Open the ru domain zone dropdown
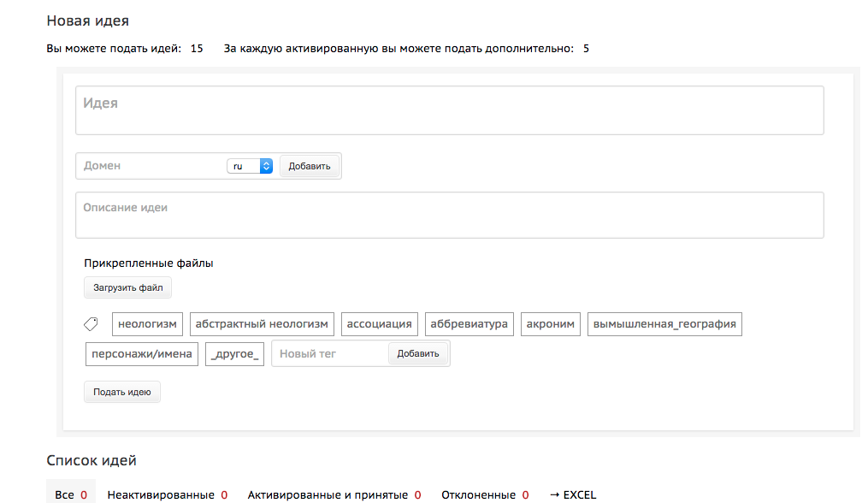The image size is (868, 503). [250, 166]
